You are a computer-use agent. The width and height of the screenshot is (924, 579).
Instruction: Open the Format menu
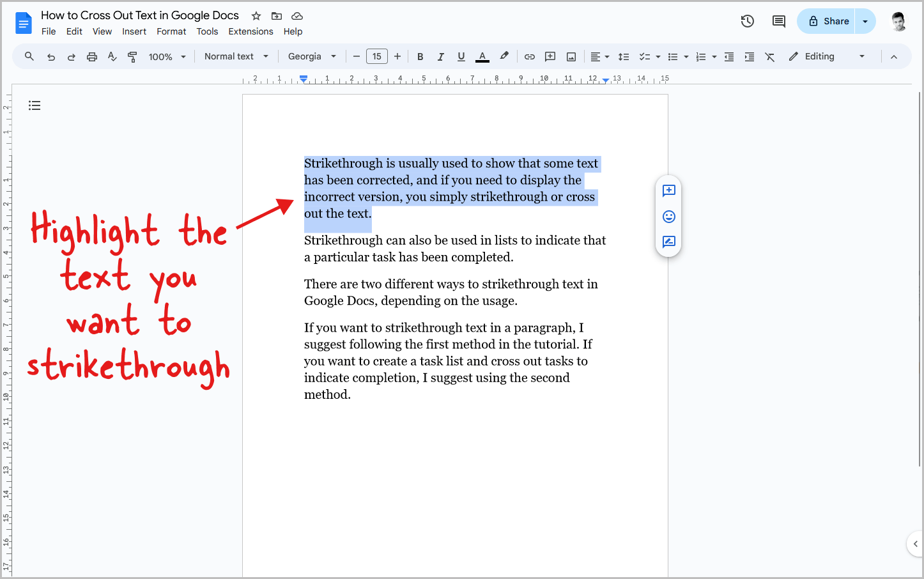point(171,31)
